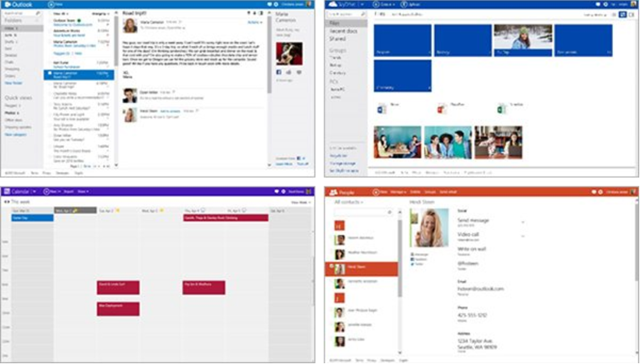640x364 pixels.
Task: Click the New folder link in Outlook
Action: pos(13,83)
